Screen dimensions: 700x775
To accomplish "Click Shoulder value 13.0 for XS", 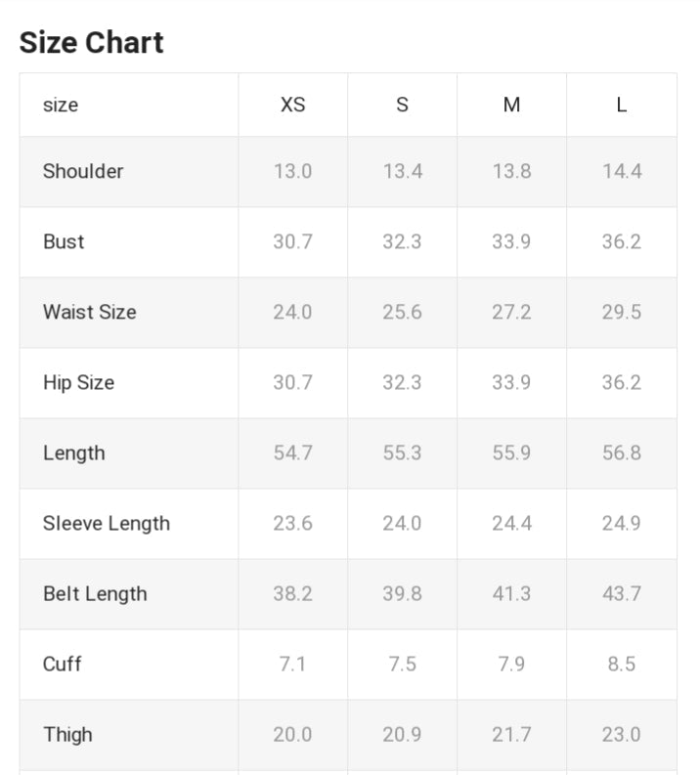I will pyautogui.click(x=292, y=171).
